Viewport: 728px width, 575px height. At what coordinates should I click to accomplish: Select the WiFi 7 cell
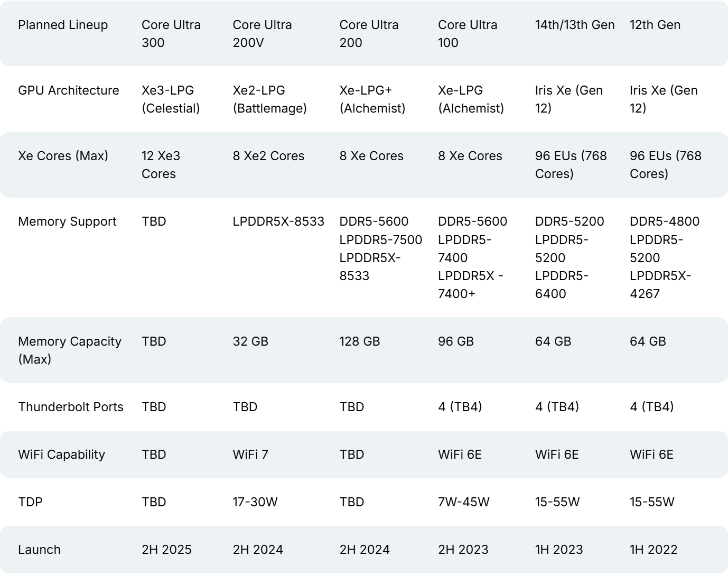pyautogui.click(x=250, y=455)
